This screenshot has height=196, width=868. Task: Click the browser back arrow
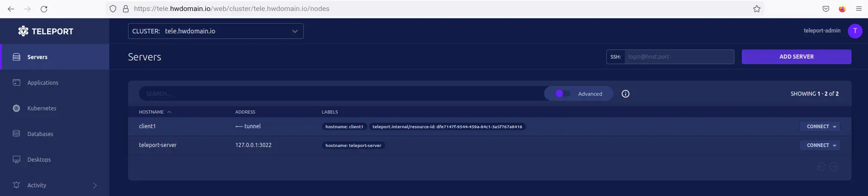(11, 9)
